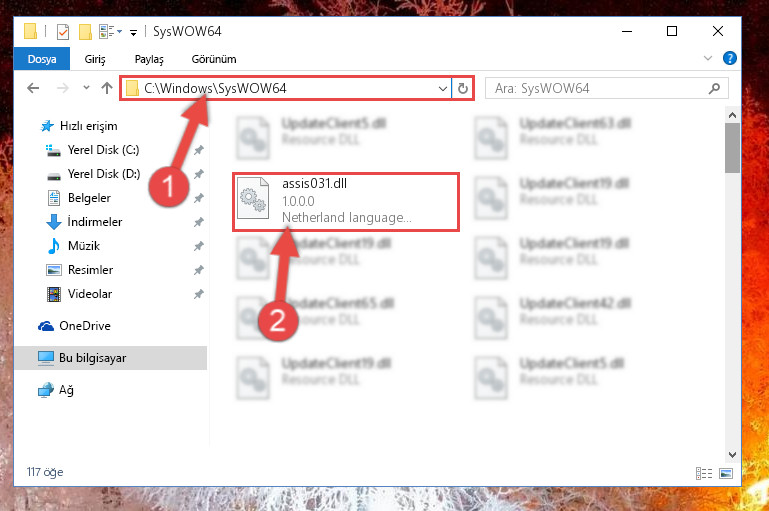Open the recent locations dropdown arrow
The height and width of the screenshot is (511, 769).
click(86, 88)
